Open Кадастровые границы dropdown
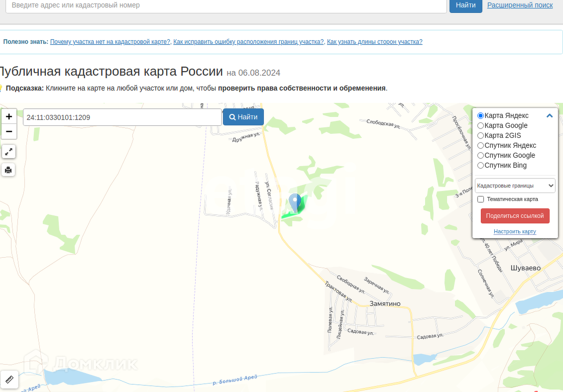 click(x=515, y=186)
